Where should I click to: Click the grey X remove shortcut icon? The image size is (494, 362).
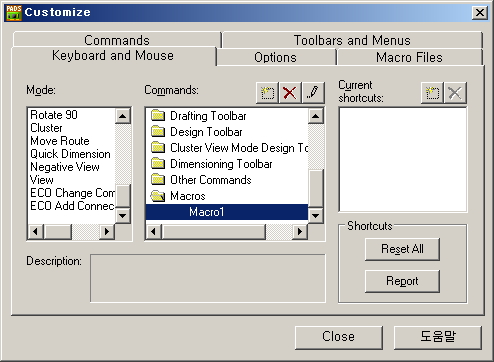pyautogui.click(x=455, y=93)
